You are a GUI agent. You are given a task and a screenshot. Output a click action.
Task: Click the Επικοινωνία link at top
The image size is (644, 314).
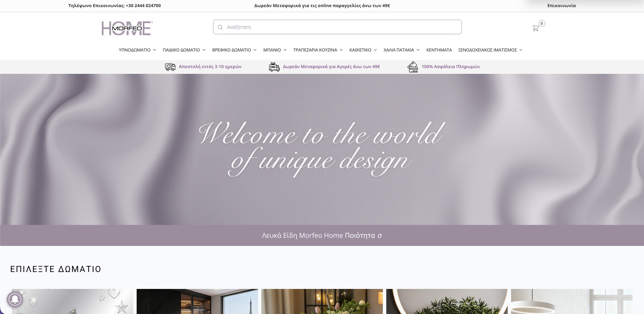point(561,5)
